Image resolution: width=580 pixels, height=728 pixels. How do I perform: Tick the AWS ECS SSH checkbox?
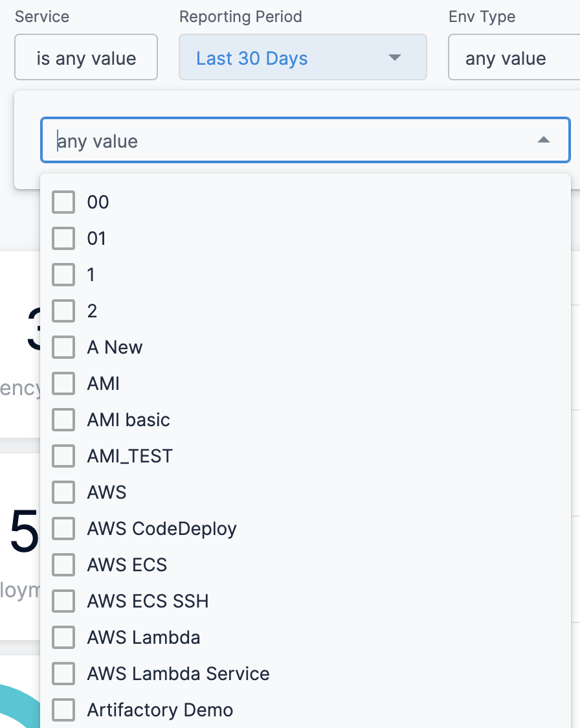(63, 601)
